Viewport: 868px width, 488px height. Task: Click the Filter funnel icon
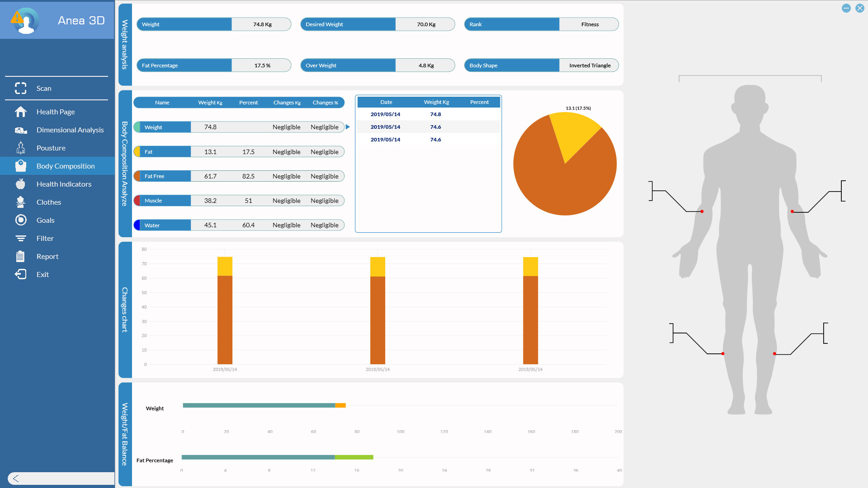(20, 238)
